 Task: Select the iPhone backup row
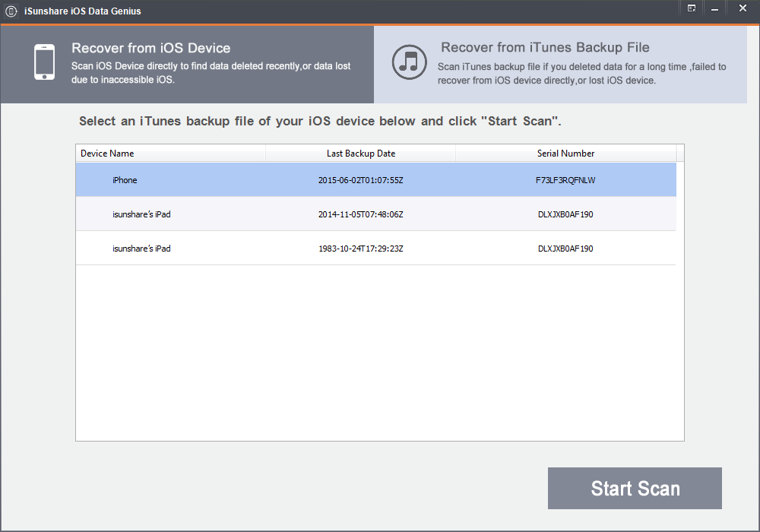click(375, 180)
